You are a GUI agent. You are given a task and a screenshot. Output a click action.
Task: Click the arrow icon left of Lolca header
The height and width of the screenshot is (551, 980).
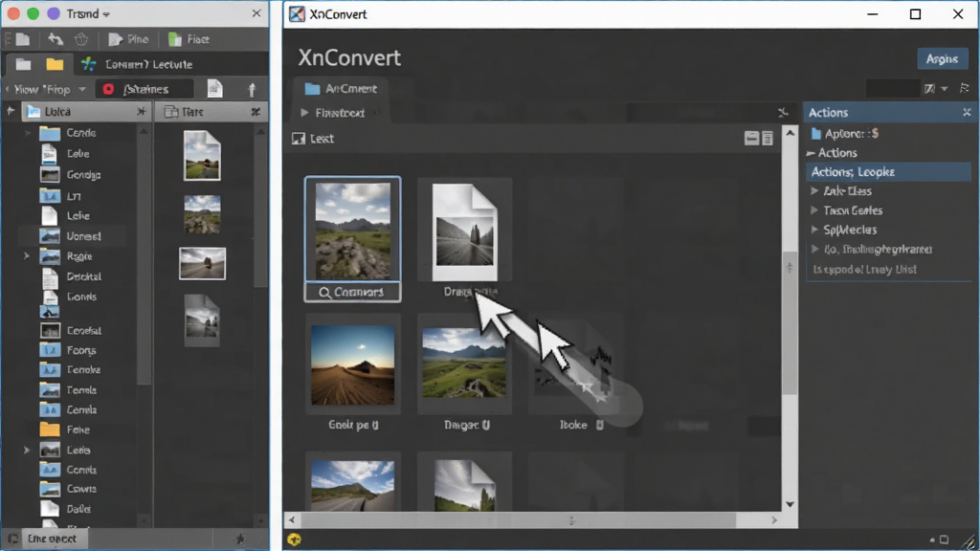(11, 111)
